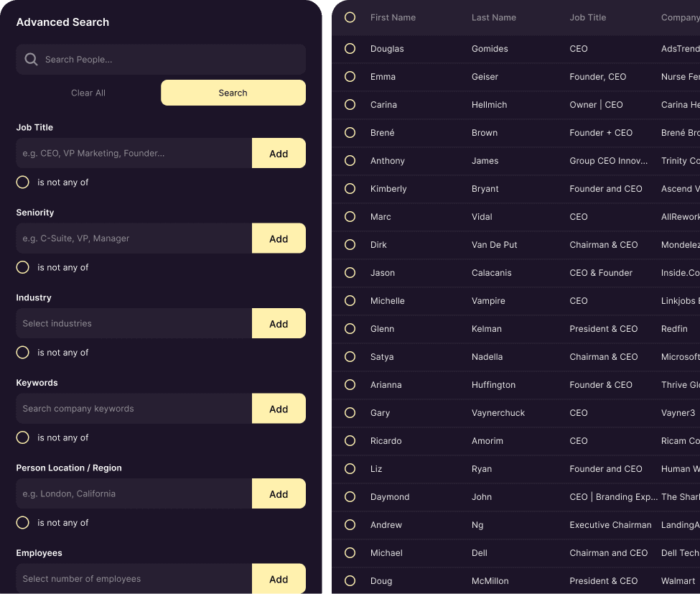700x594 pixels.
Task: Click the Search People input field
Action: pyautogui.click(x=160, y=59)
